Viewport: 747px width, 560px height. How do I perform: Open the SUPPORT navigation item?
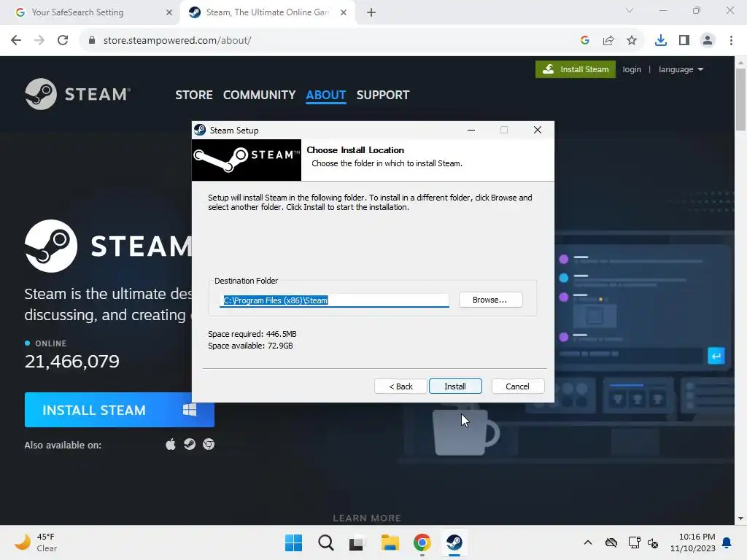coord(382,95)
